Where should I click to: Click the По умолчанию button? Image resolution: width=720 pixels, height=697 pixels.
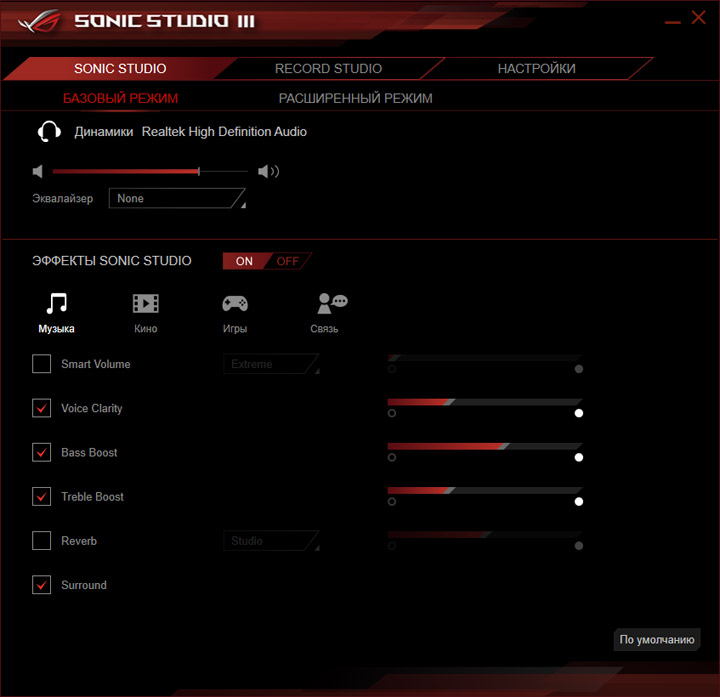coord(657,640)
